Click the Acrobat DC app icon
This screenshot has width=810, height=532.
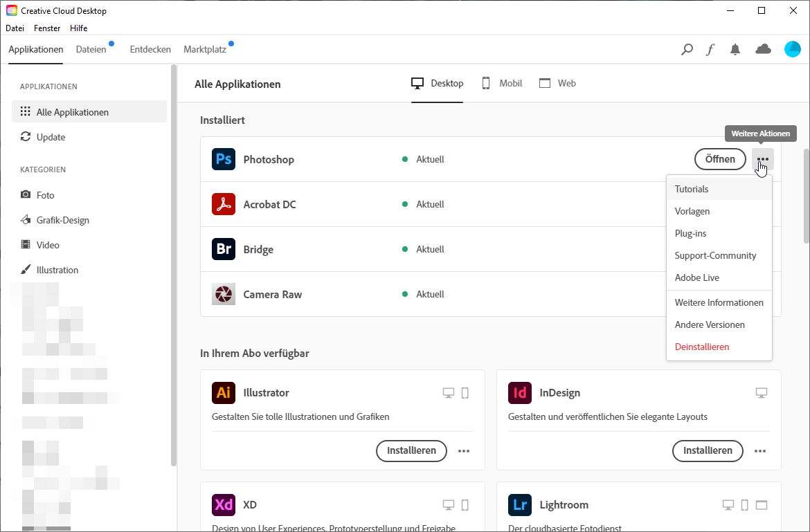click(x=224, y=204)
